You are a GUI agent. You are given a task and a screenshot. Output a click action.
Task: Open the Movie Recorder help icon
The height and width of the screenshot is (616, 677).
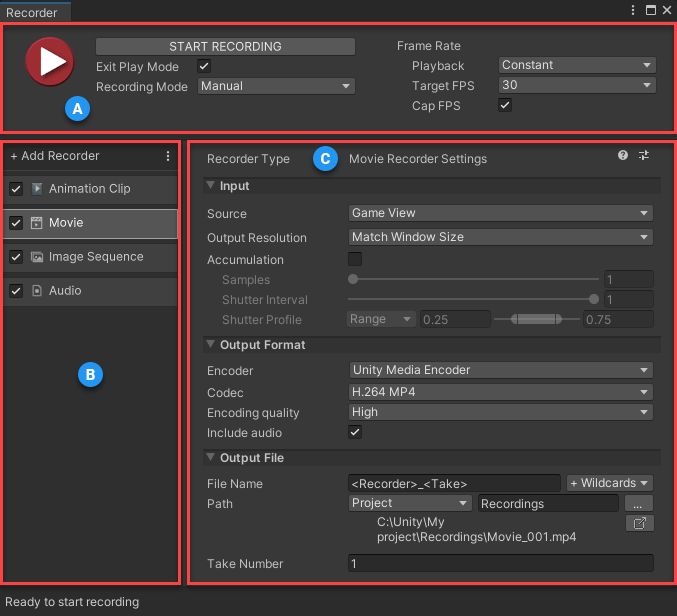[x=623, y=155]
